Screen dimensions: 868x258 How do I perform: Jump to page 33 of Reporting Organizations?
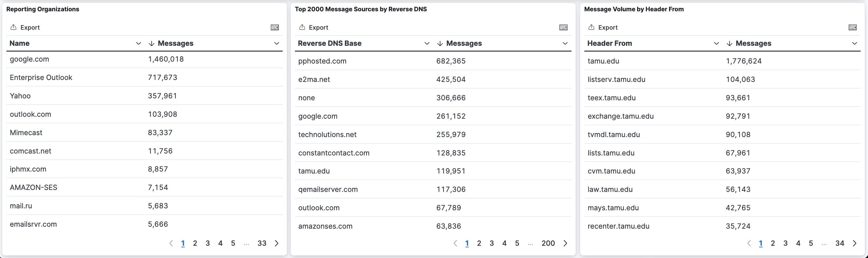tap(262, 243)
